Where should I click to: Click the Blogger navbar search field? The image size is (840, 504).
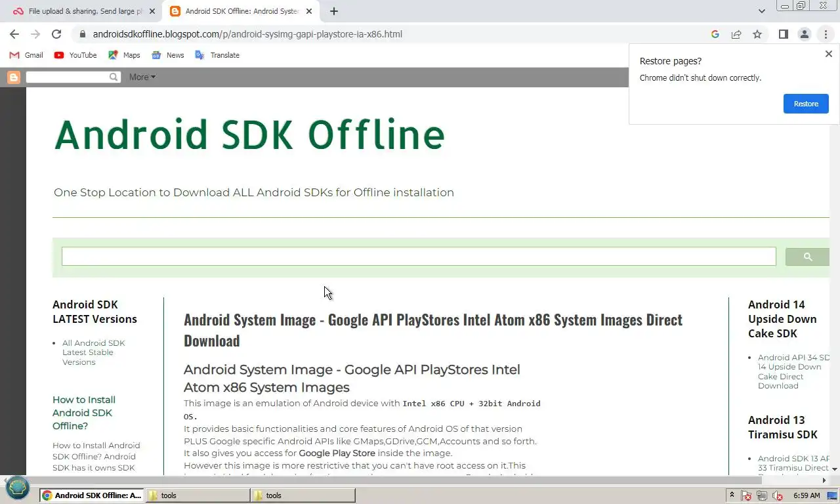click(x=67, y=77)
